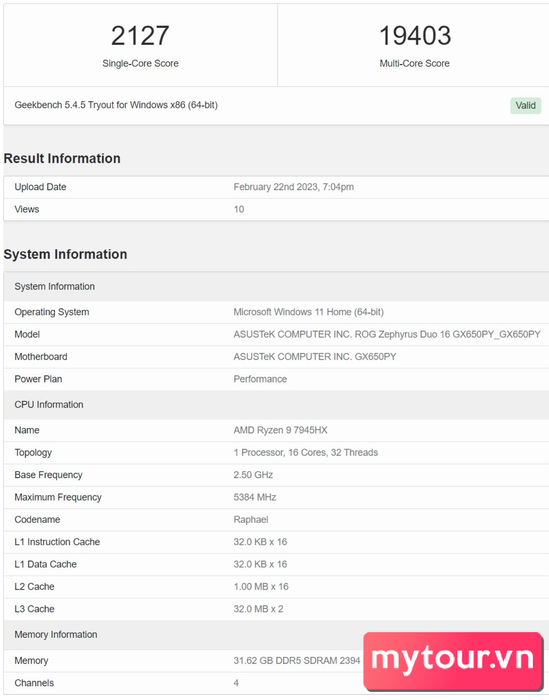The image size is (549, 700).
Task: Click the CPU Name label
Action: (27, 430)
